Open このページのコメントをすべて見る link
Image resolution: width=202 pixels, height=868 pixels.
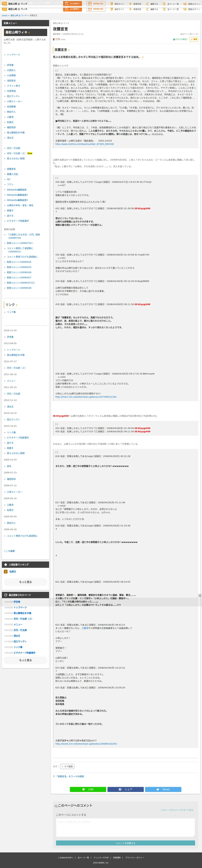[x=177, y=810]
